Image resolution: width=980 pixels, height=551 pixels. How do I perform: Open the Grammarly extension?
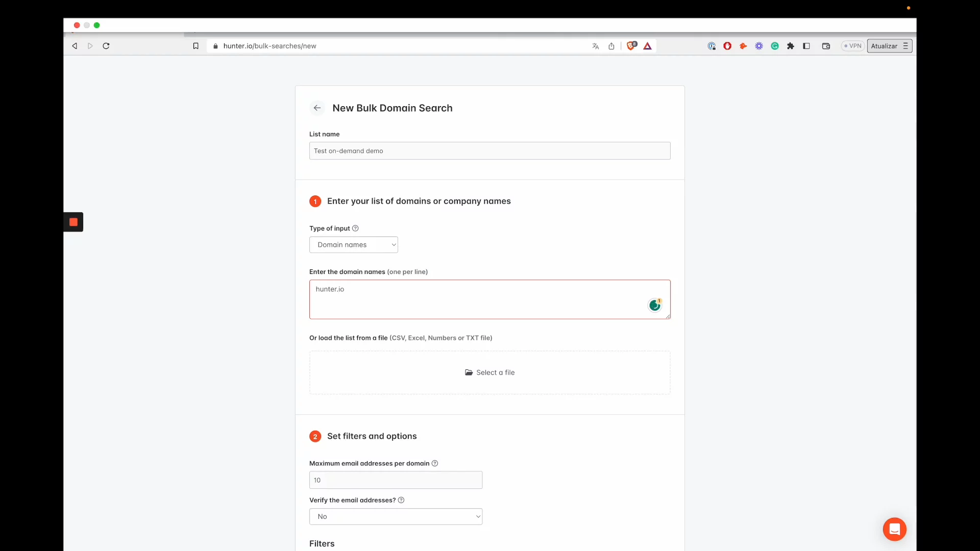click(x=775, y=46)
